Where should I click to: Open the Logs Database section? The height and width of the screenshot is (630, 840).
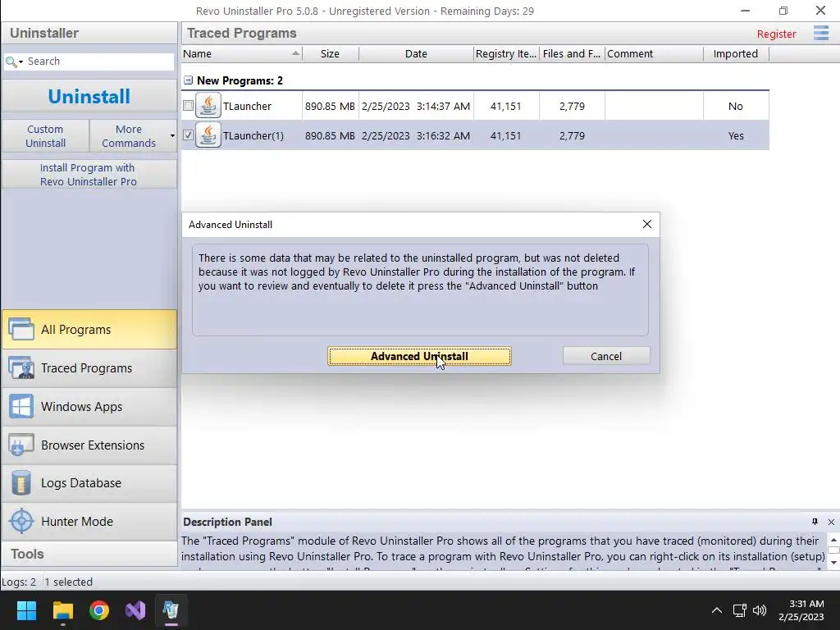(89, 482)
